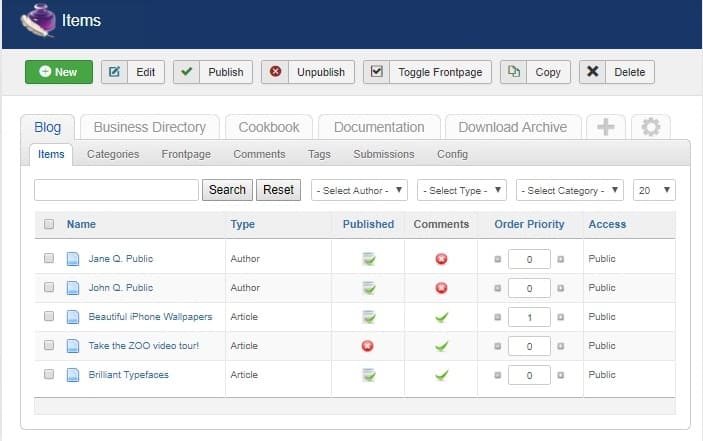Check the Brilliant Typefaces row checkbox
Viewport: 703px width, 441px height.
click(x=49, y=374)
